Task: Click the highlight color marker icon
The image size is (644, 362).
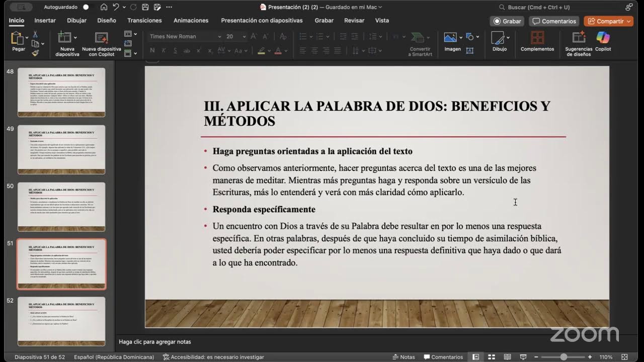Action: [261, 51]
